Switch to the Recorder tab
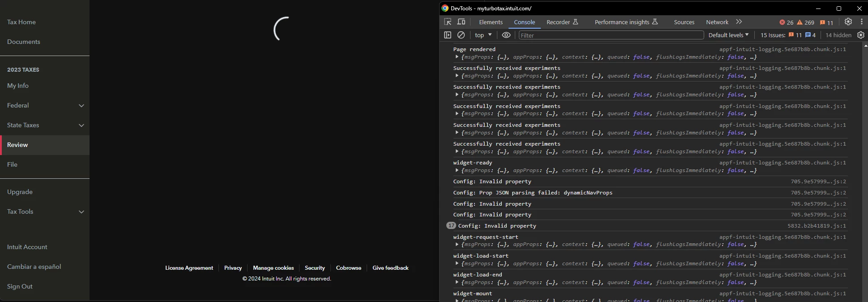 563,22
